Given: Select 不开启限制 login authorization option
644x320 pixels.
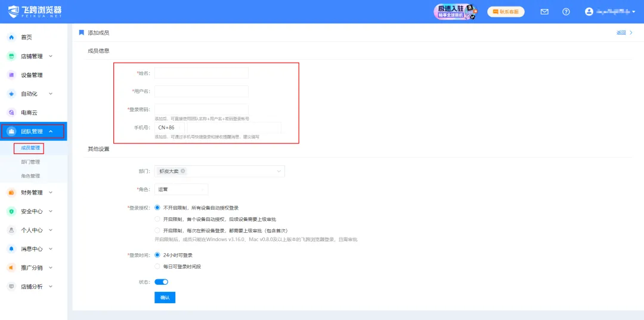Looking at the screenshot, I should 157,208.
